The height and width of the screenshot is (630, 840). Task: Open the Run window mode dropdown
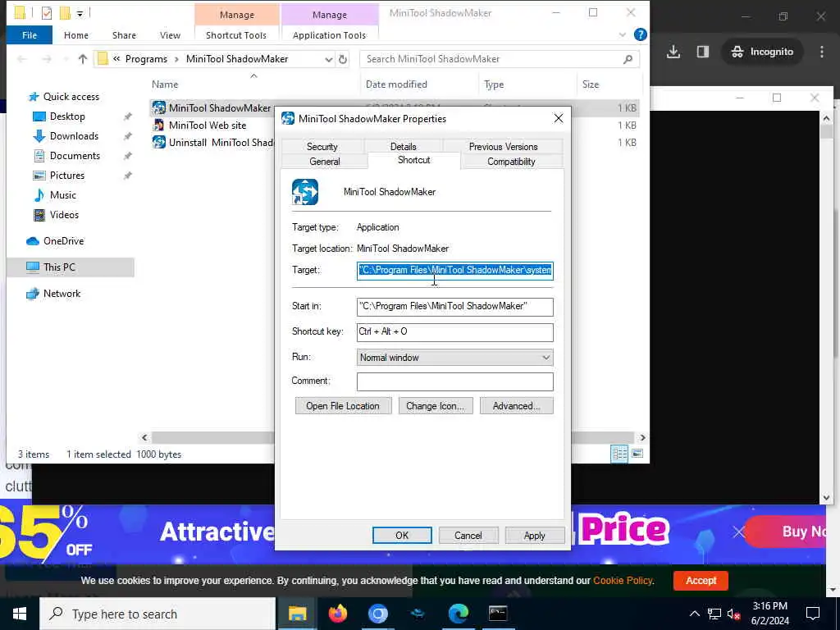tap(454, 358)
